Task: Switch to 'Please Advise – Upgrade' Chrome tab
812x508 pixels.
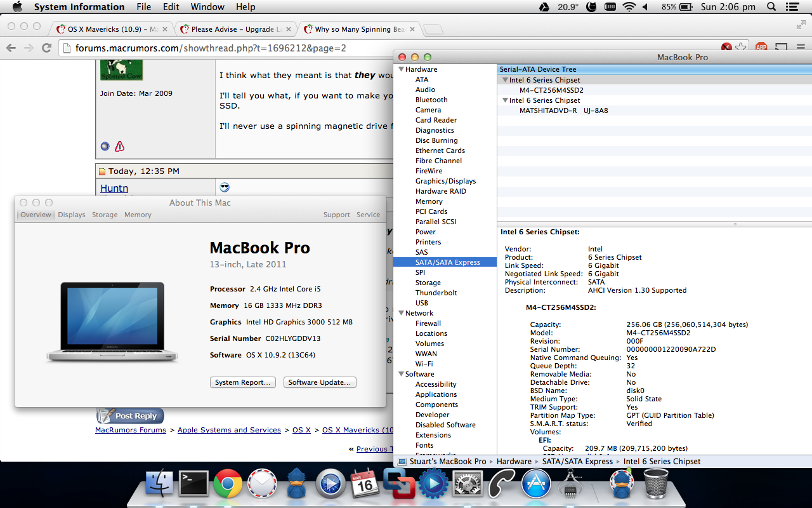Action: tap(236, 29)
